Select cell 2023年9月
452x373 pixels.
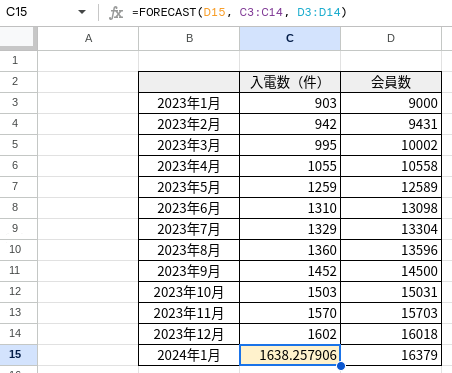pos(189,271)
